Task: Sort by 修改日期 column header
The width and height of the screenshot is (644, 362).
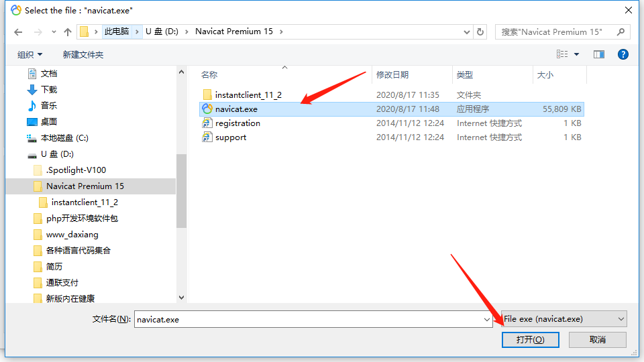Action: (x=392, y=74)
